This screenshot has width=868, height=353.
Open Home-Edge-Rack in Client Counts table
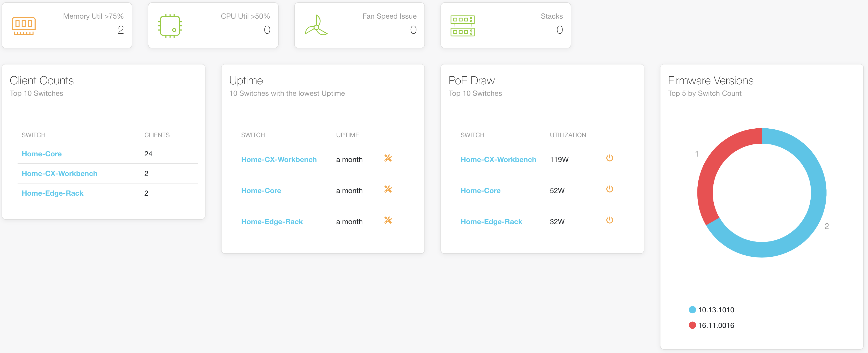[x=52, y=193]
